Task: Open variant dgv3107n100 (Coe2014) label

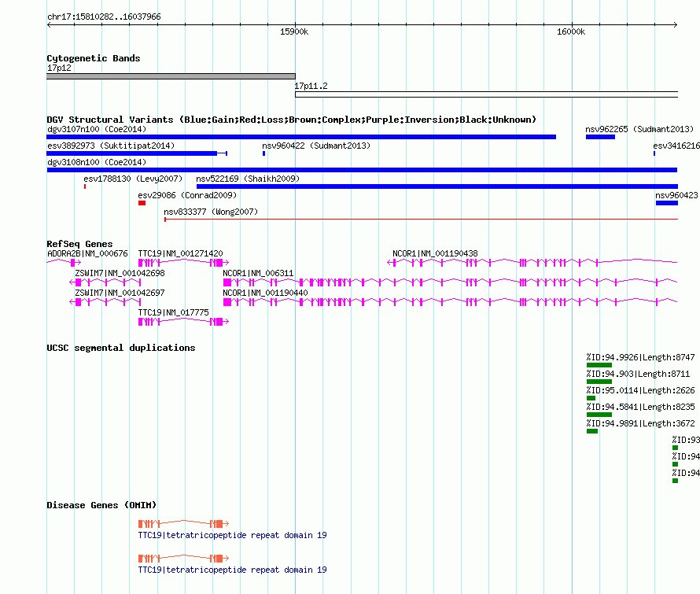Action: coord(97,129)
